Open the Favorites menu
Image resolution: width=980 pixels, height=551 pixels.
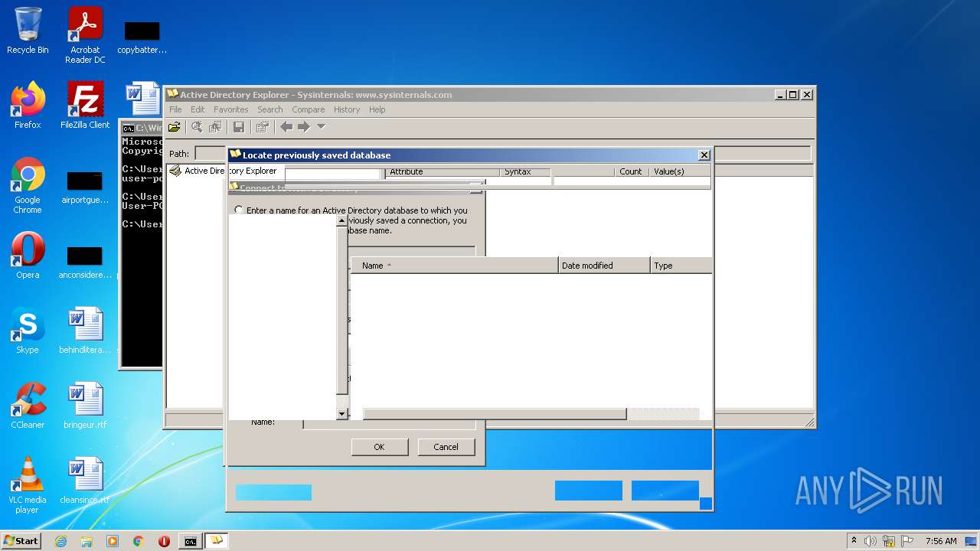coord(230,109)
